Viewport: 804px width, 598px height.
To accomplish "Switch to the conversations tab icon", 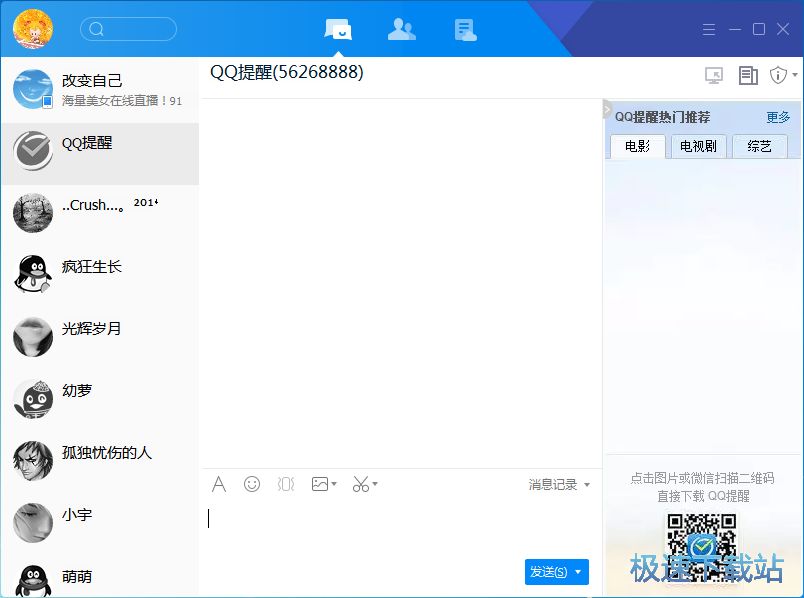I will pos(338,29).
